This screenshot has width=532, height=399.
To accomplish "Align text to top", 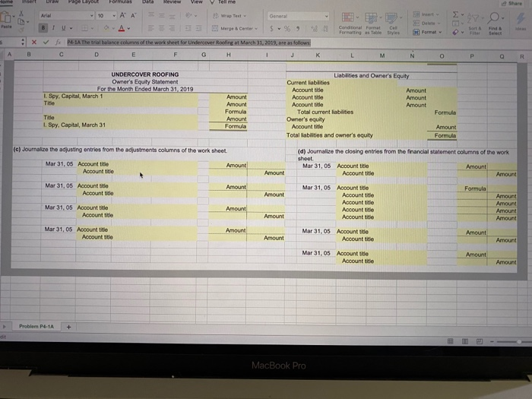I will click(151, 15).
